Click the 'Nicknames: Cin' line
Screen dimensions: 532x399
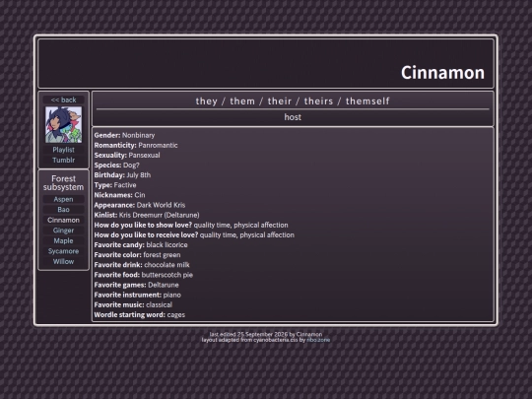(119, 195)
